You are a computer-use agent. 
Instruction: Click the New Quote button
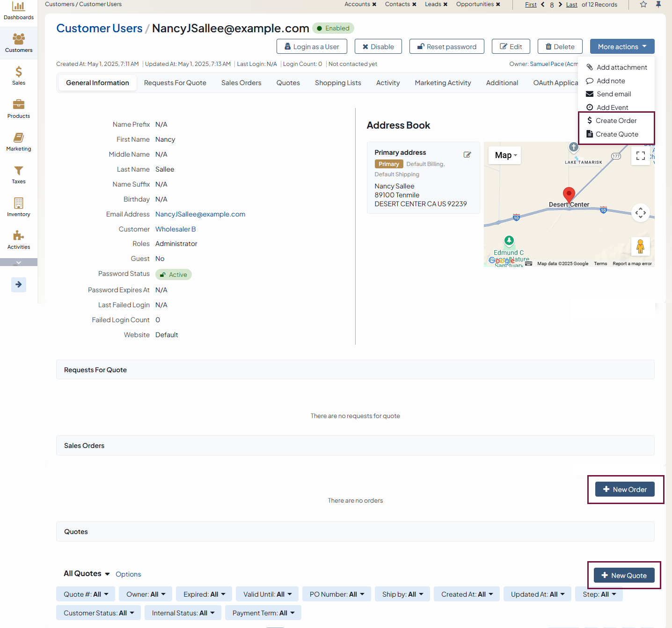point(624,576)
